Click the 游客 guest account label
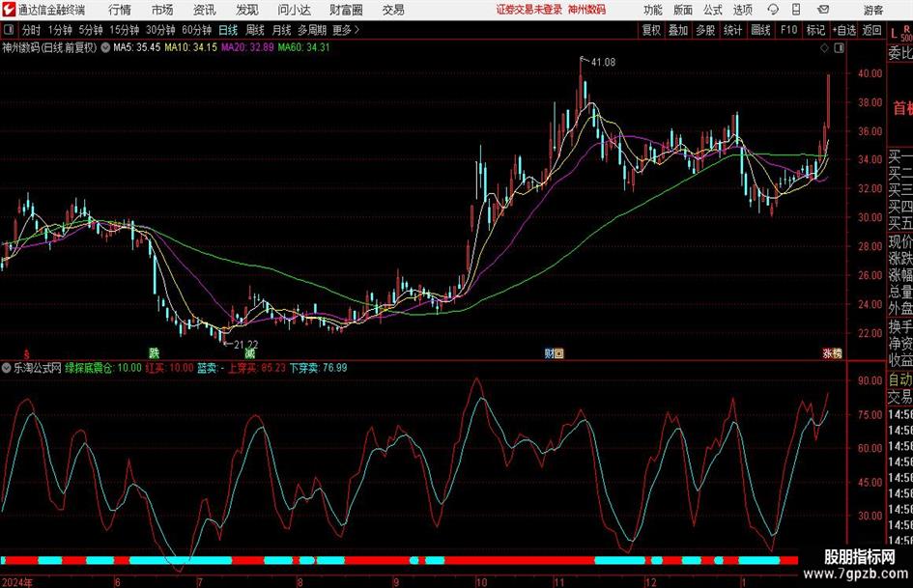Viewport: 913px width, 588px height. click(873, 10)
